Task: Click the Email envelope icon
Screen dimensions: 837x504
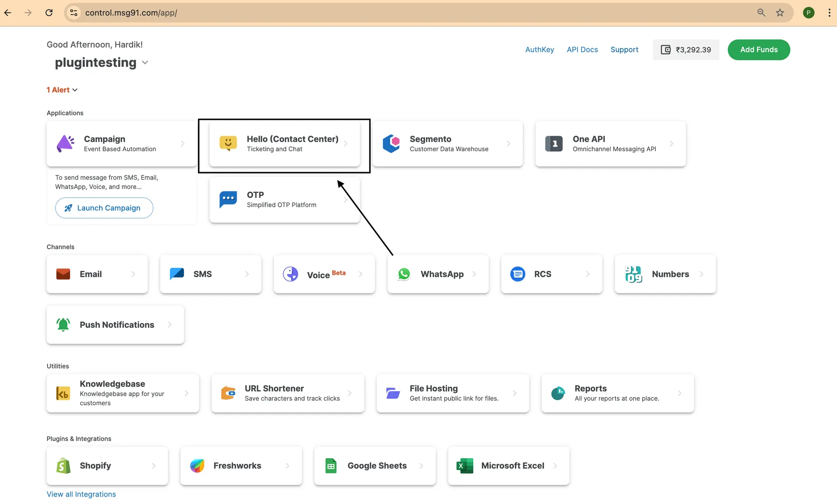Action: click(63, 274)
